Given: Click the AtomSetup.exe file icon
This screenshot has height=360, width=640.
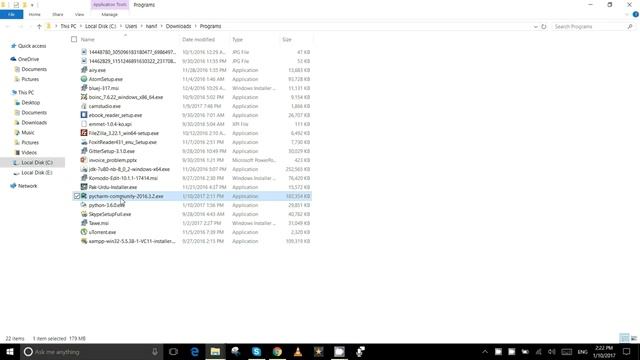Looking at the screenshot, I should (84, 79).
